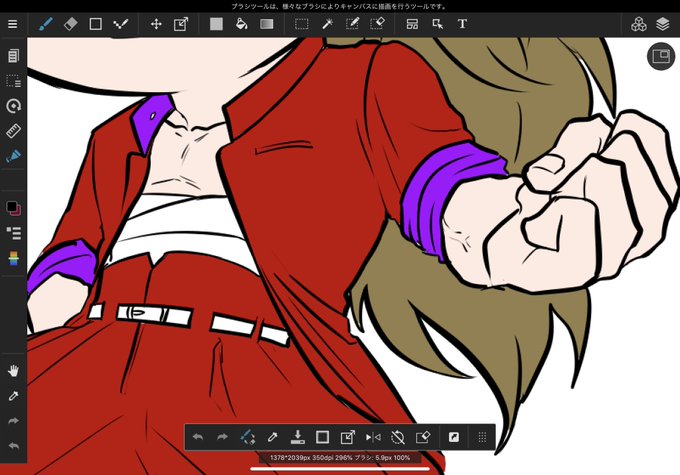680x475 pixels.
Task: Select the Eraser tool in top toolbar
Action: click(x=70, y=24)
